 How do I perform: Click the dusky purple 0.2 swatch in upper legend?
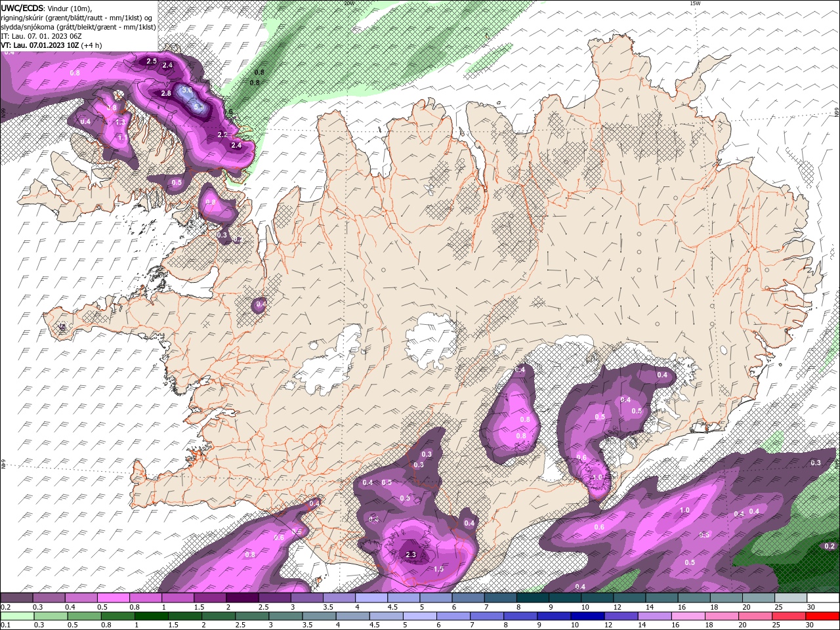pos(16,598)
